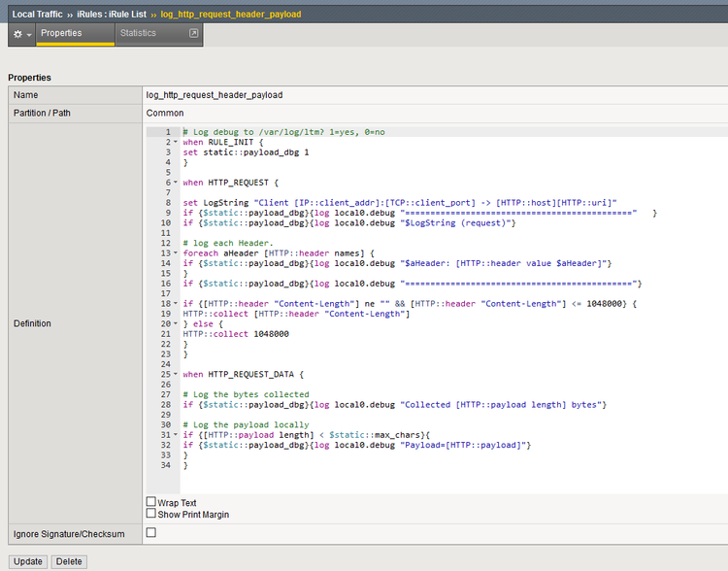Open the gear settings menu
This screenshot has width=728, height=571.
(21, 34)
